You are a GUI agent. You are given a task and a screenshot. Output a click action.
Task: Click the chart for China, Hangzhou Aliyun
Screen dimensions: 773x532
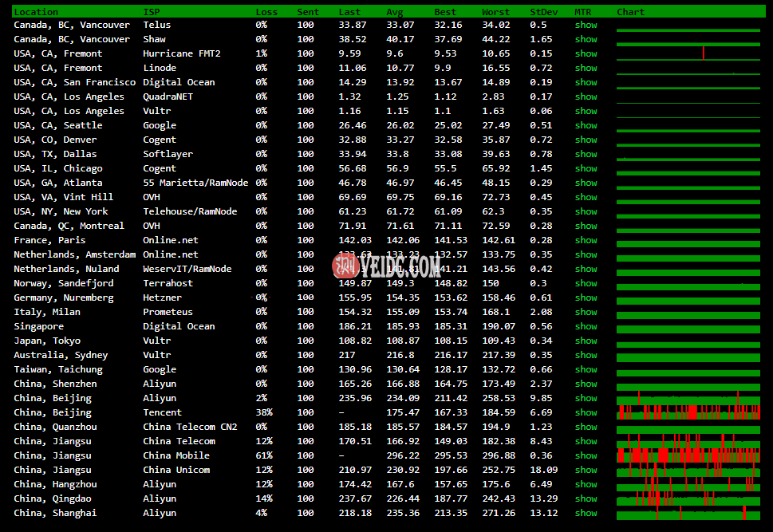click(x=688, y=484)
